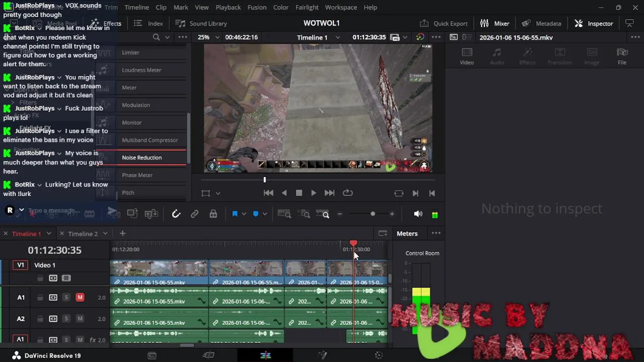Click the timeline zoom out minus
The width and height of the screenshot is (644, 362).
click(x=340, y=214)
